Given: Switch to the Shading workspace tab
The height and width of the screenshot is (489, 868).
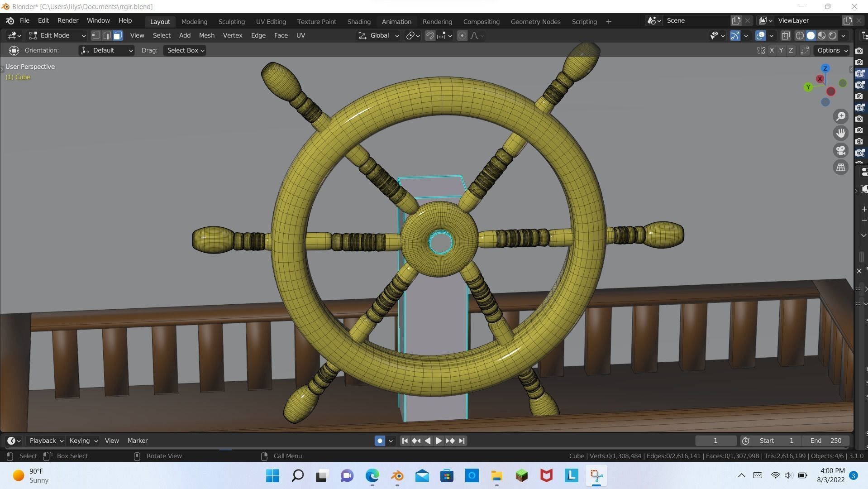Looking at the screenshot, I should pos(359,22).
